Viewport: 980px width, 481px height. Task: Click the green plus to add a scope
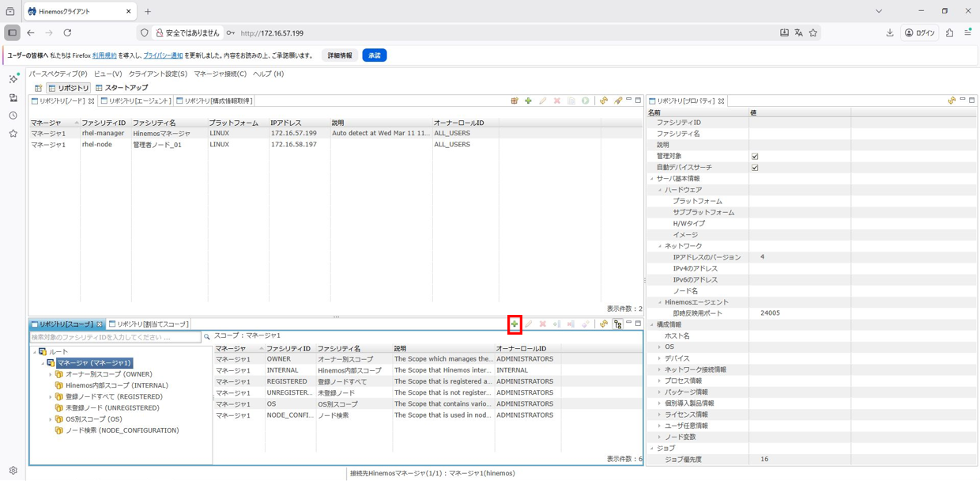[x=514, y=324]
